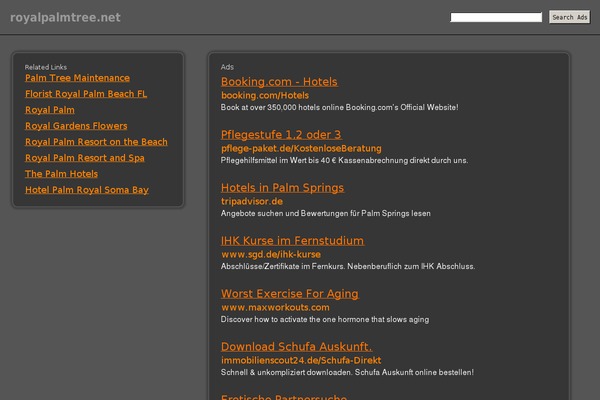The height and width of the screenshot is (400, 600).
Task: Open Pflegestufe 1,2 oder 3 ad
Action: point(281,135)
